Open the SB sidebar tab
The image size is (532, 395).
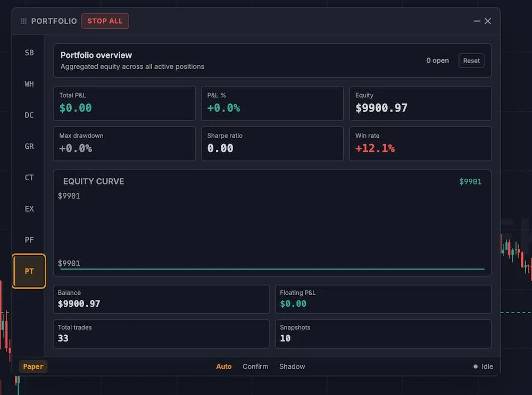coord(29,53)
